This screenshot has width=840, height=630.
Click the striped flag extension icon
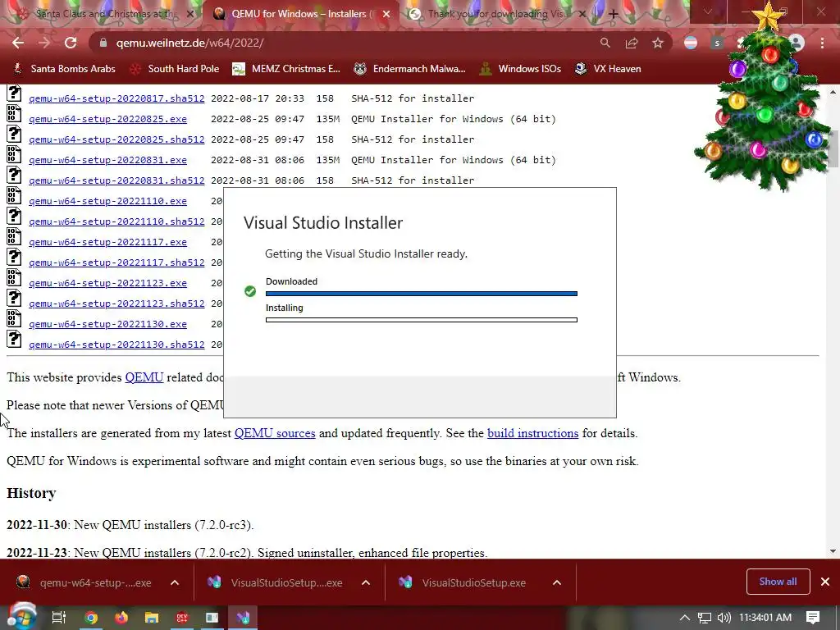(x=691, y=43)
